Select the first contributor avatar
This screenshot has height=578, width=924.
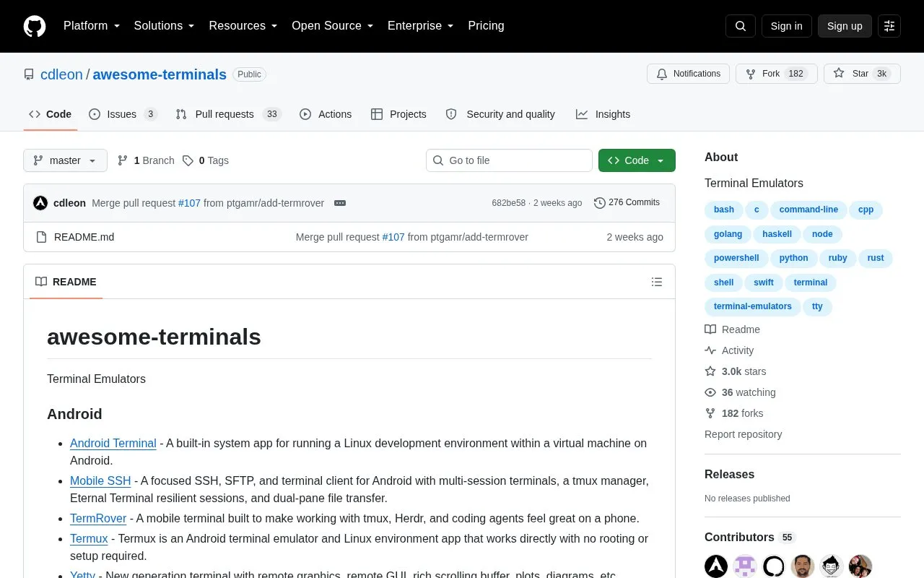pyautogui.click(x=716, y=566)
